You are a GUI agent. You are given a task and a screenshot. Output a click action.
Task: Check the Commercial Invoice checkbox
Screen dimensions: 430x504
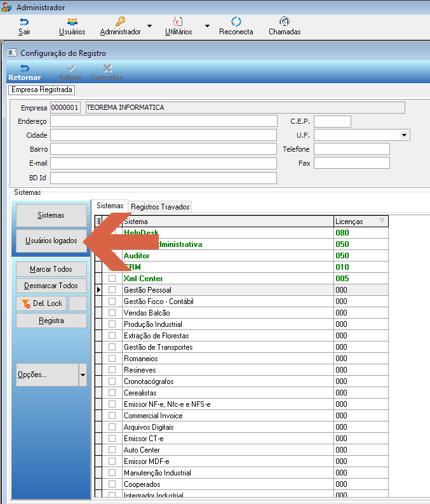click(112, 416)
